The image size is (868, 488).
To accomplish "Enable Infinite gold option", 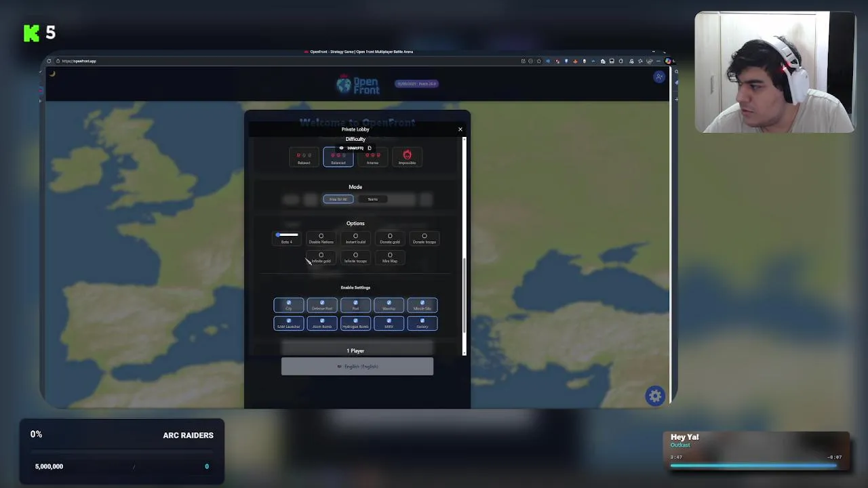I will coord(321,258).
